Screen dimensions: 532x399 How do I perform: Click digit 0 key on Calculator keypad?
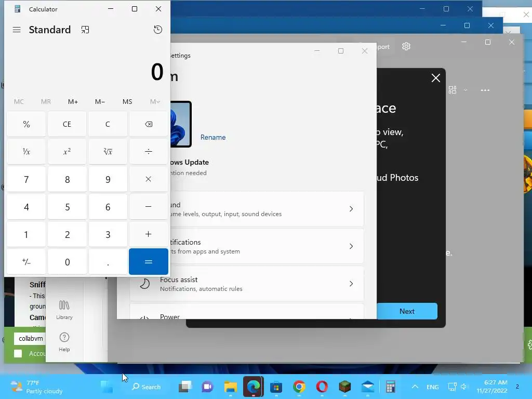(67, 262)
